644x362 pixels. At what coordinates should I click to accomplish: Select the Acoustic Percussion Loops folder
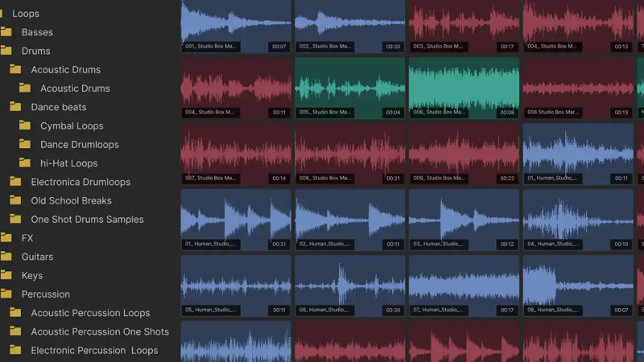pos(90,313)
